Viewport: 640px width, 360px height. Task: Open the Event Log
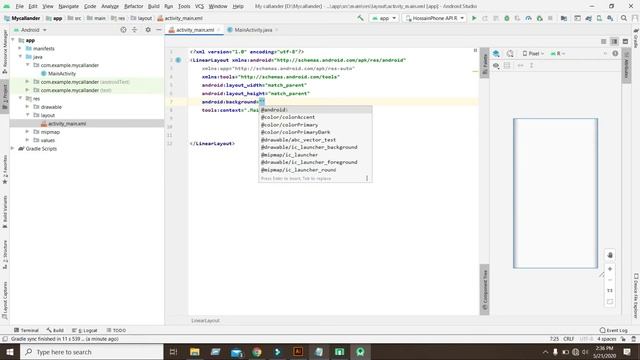(613, 330)
